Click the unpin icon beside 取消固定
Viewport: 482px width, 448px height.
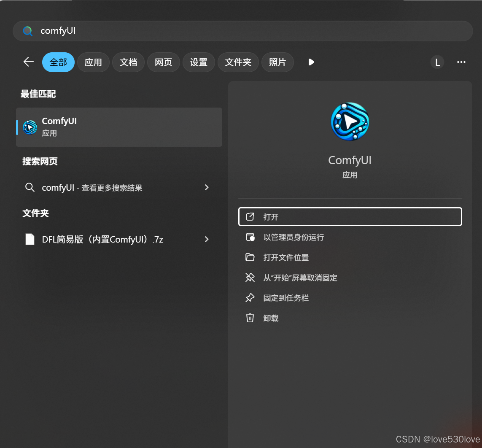click(x=250, y=277)
